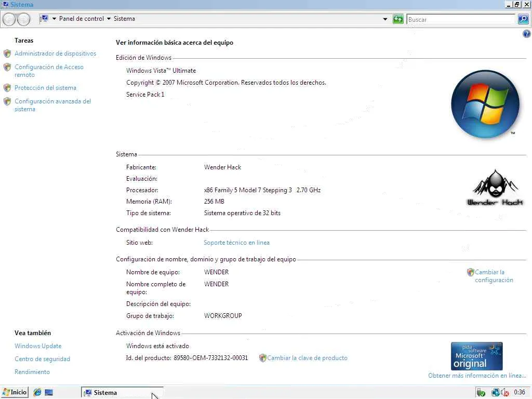Open Rendimiento link
The image size is (532, 399).
point(32,372)
